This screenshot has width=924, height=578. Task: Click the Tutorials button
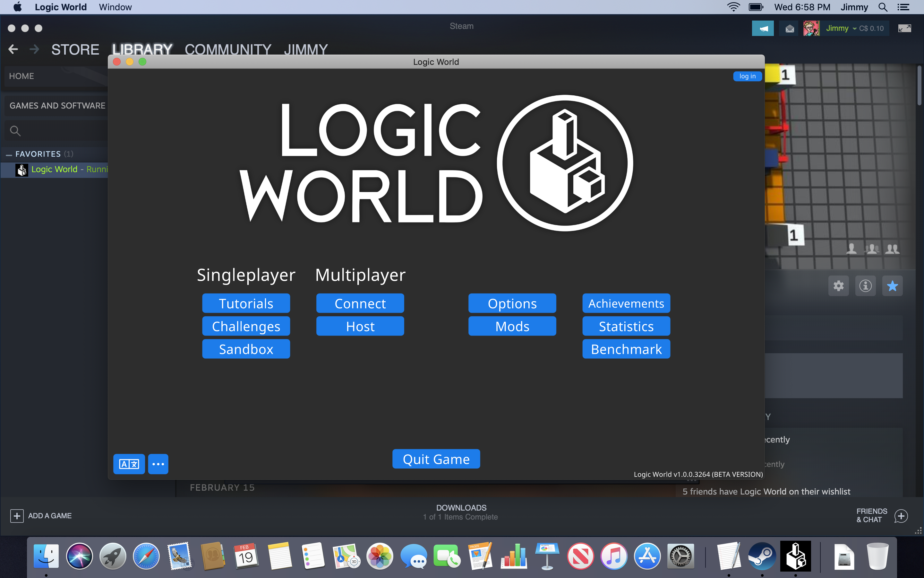pos(246,303)
